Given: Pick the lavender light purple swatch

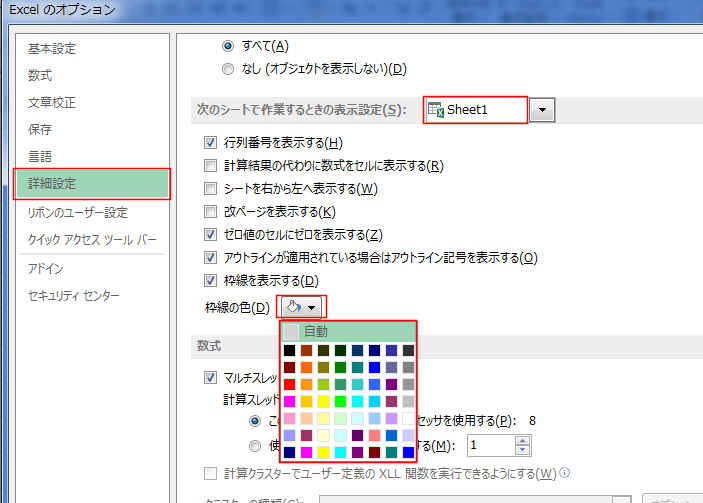Looking at the screenshot, I should pyautogui.click(x=391, y=418).
